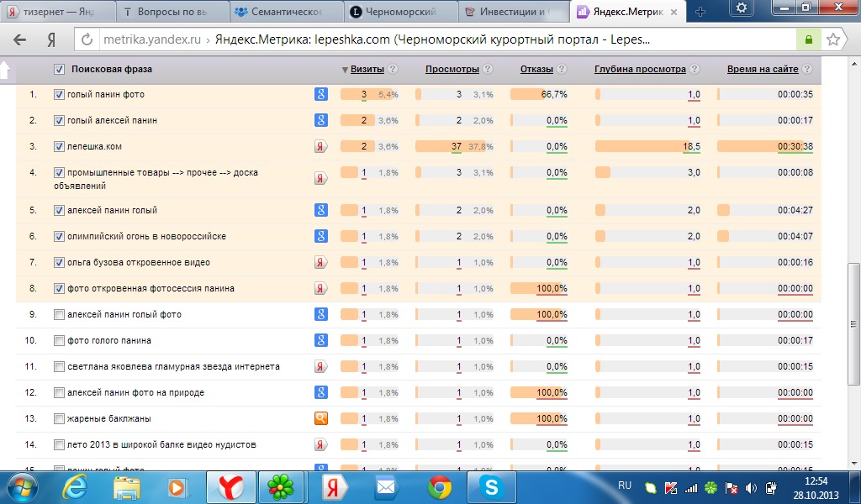Click scroll-to-top arrow at table left
Viewport: 861px width, 504px height.
pyautogui.click(x=4, y=70)
